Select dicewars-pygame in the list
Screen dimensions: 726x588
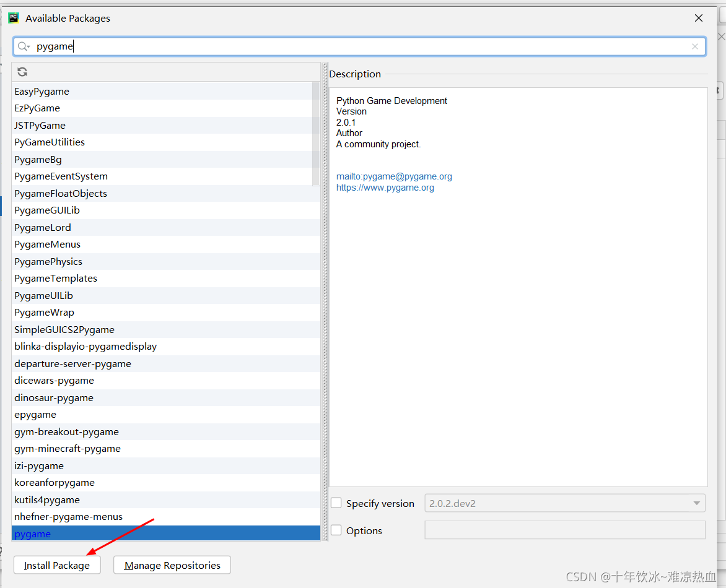166,380
